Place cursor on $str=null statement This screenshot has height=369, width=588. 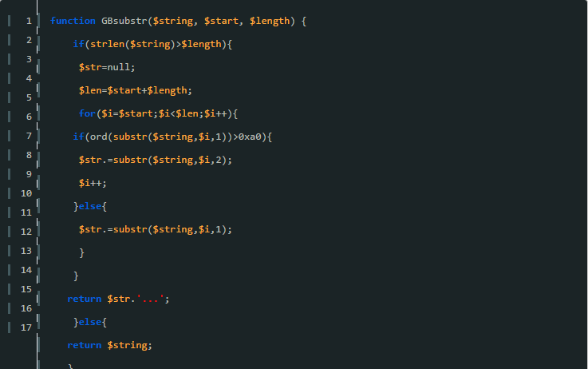107,68
